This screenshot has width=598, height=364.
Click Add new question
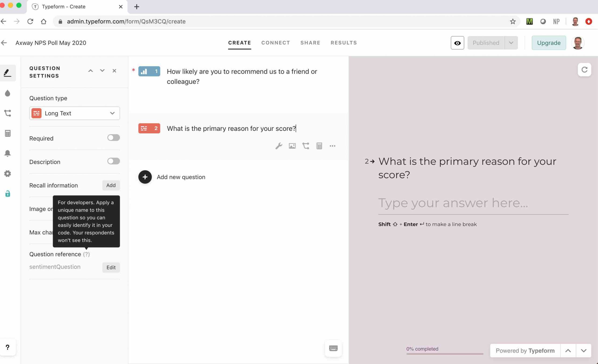[x=181, y=177]
